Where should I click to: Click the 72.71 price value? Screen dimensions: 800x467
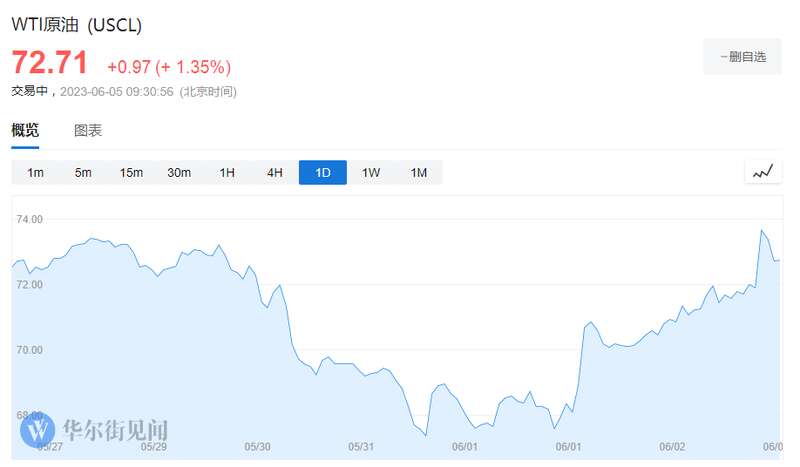click(49, 63)
